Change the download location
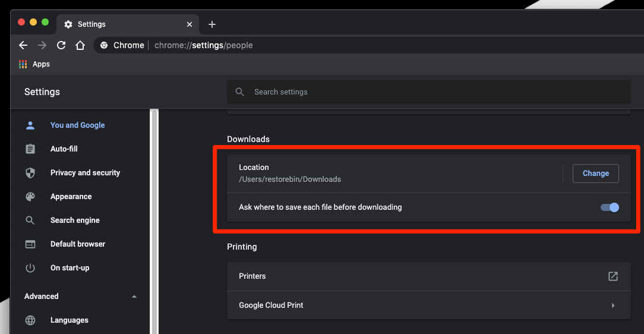This screenshot has width=644, height=334. pos(595,174)
